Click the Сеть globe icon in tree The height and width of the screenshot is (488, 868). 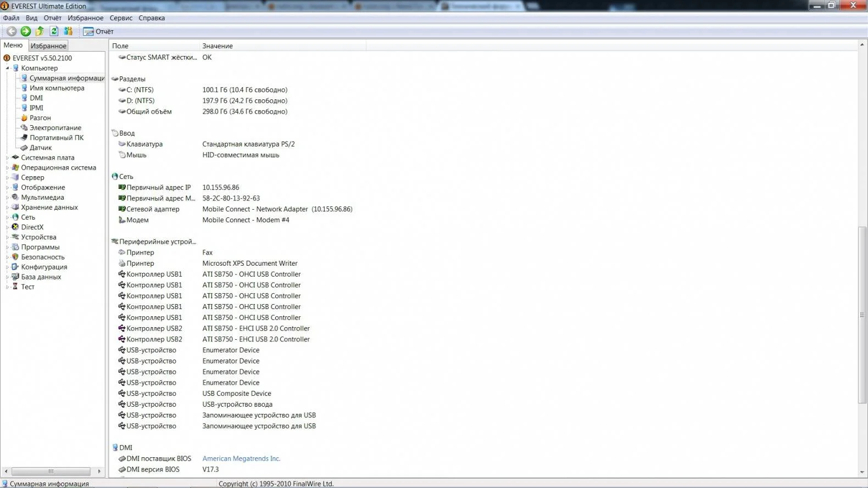tap(15, 217)
